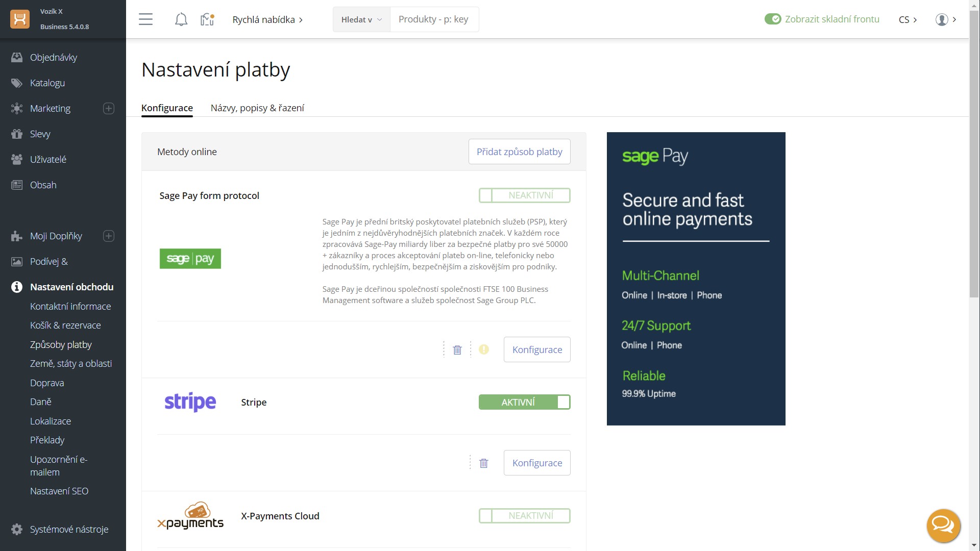Open Způsoby platby submenu item

point(61,344)
